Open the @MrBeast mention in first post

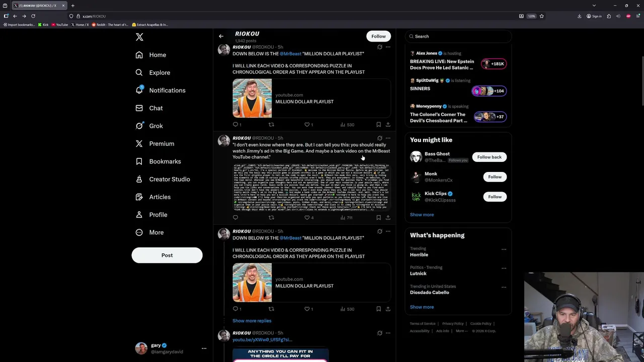point(290,54)
